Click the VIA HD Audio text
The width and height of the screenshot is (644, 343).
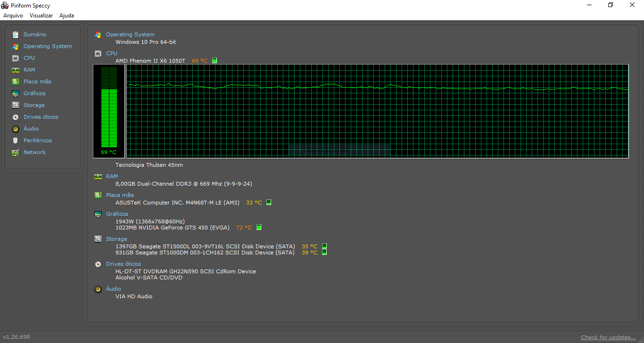click(134, 296)
